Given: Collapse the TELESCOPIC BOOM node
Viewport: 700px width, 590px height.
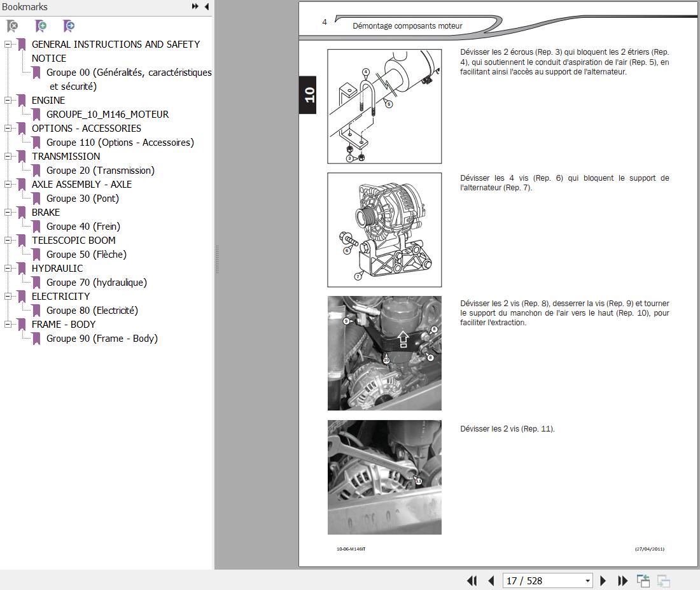Looking at the screenshot, I should coord(8,241).
